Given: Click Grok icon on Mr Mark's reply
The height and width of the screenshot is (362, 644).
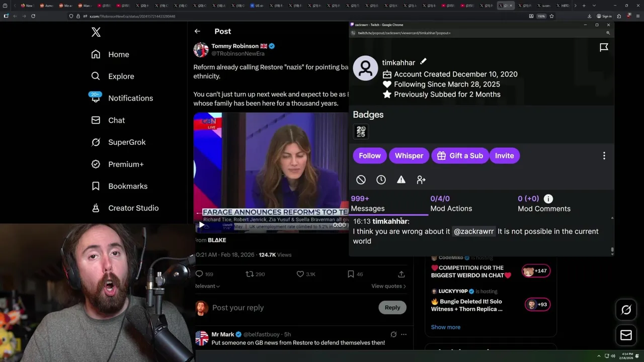Looking at the screenshot, I should [393, 334].
